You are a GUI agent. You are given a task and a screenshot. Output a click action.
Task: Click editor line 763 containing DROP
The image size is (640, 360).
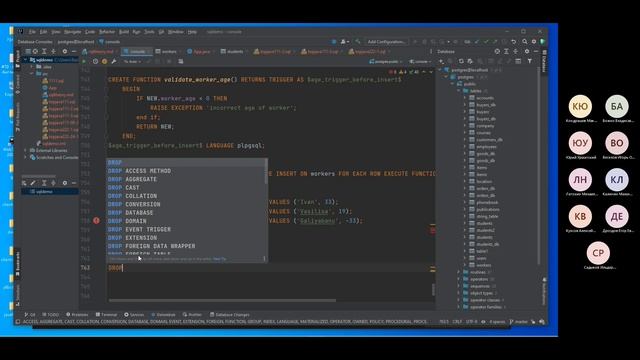coord(269,268)
